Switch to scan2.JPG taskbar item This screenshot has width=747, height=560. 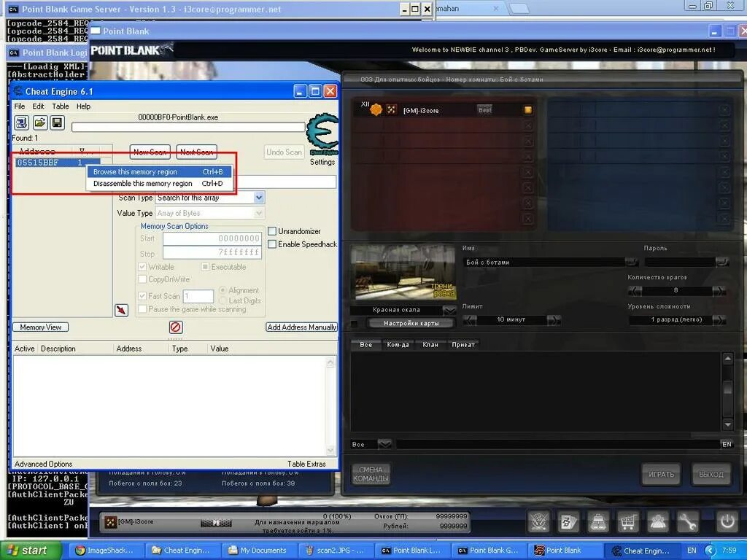(x=335, y=551)
